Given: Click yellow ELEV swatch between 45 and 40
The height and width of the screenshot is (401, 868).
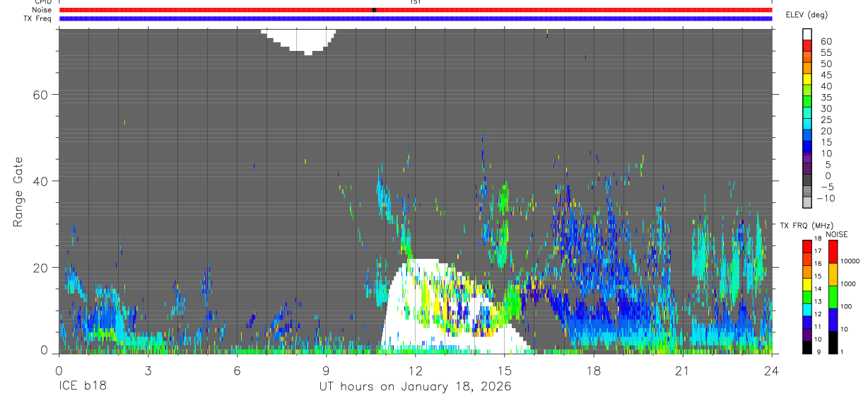Looking at the screenshot, I should pyautogui.click(x=807, y=80).
